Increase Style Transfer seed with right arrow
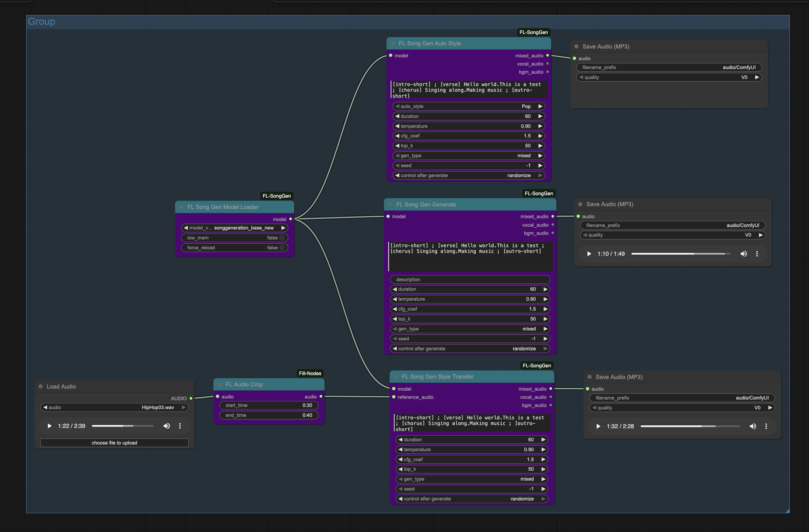The width and height of the screenshot is (809, 532). pos(543,489)
